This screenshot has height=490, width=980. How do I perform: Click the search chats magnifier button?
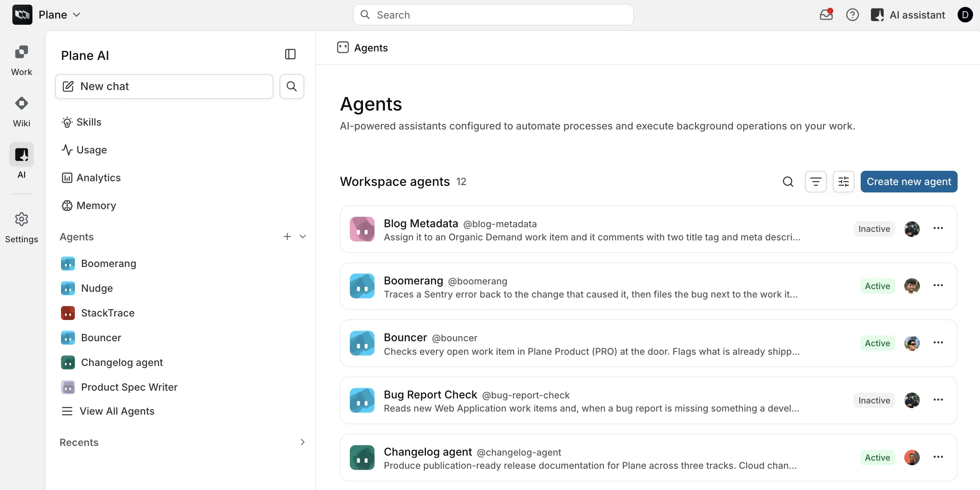(x=292, y=87)
